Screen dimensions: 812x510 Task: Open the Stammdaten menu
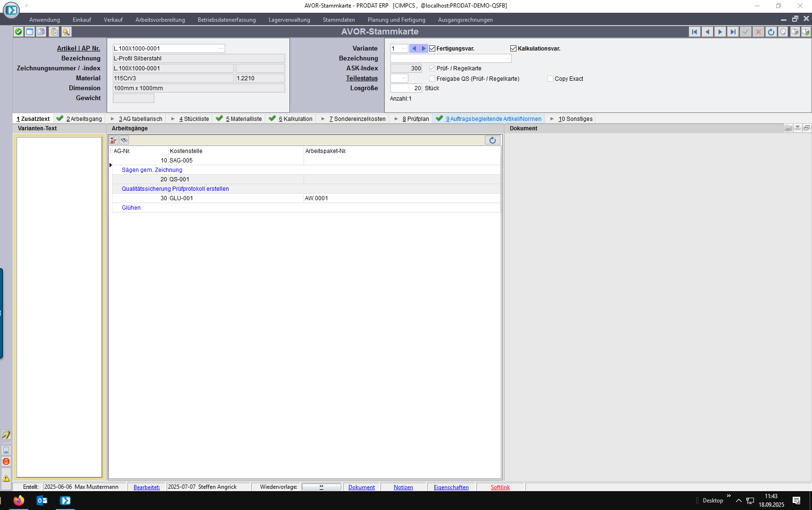[x=338, y=20]
